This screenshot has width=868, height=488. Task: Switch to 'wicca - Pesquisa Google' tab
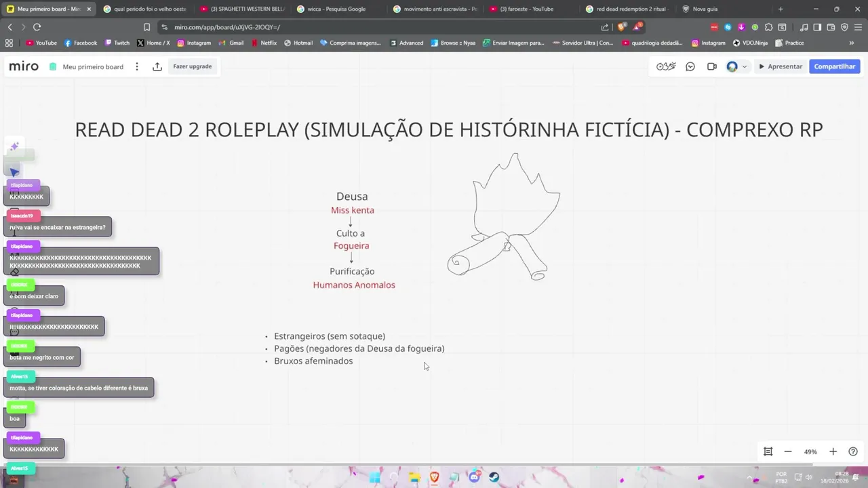(339, 9)
